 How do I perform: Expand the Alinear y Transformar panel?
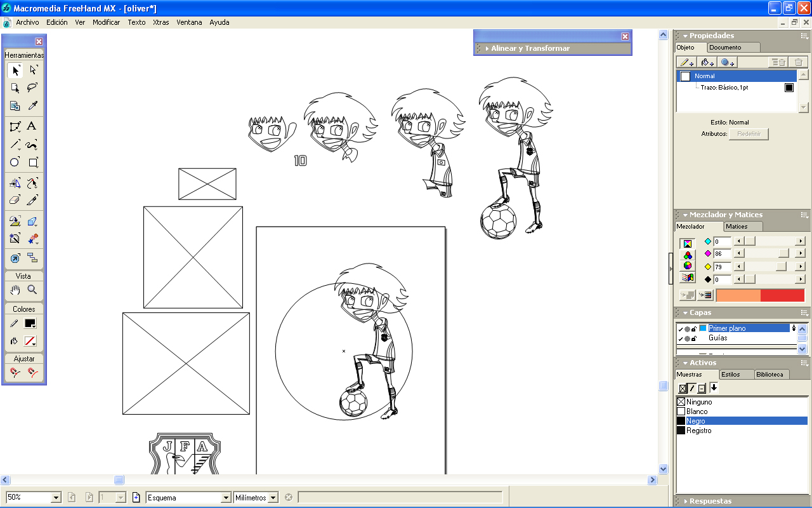click(487, 48)
